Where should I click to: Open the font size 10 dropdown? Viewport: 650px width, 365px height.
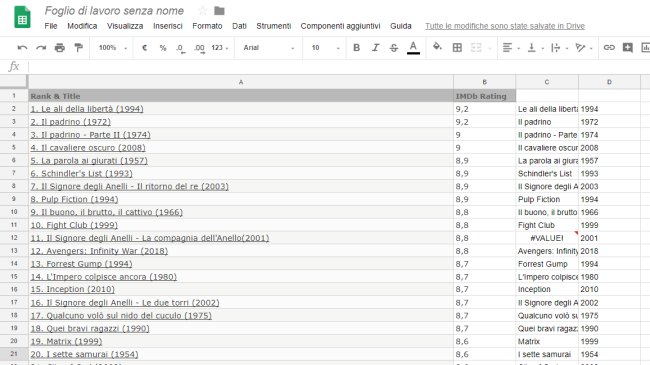(325, 48)
